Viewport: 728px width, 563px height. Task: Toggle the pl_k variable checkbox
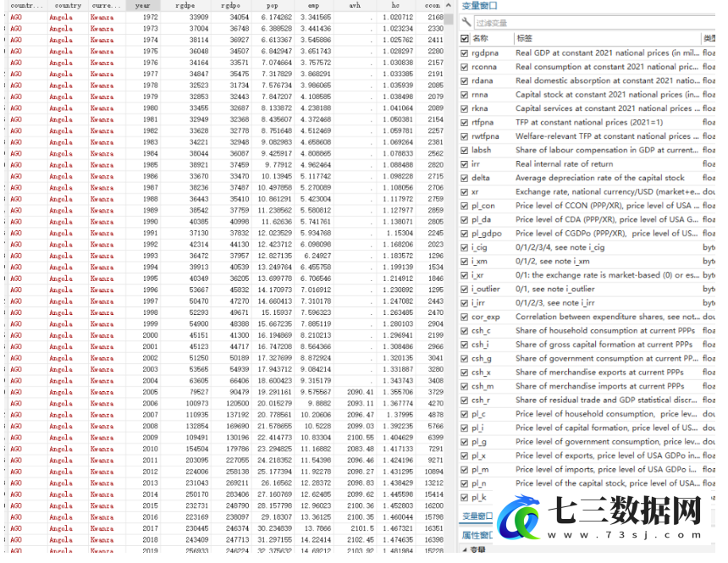[x=464, y=498]
